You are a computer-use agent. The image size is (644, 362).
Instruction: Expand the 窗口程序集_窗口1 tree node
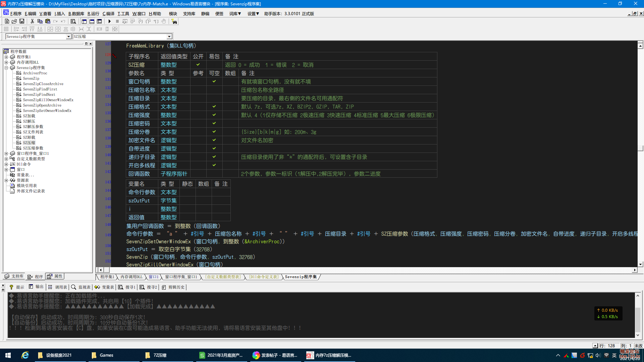6,154
